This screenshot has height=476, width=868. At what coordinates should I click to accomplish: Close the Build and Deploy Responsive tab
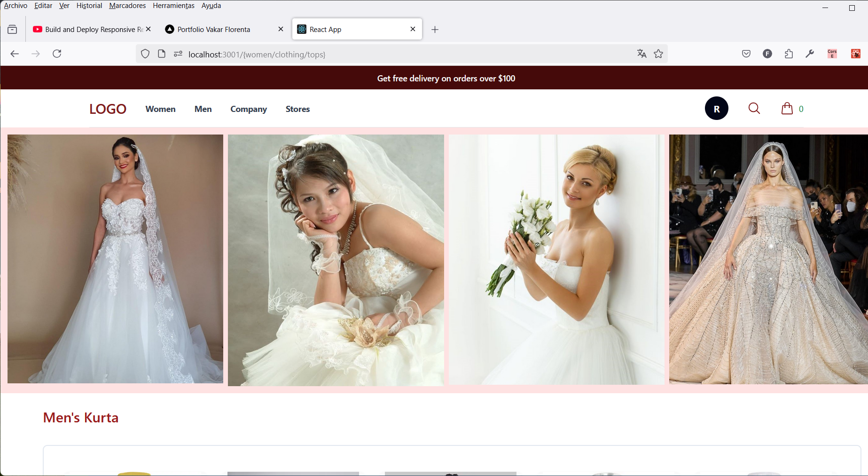point(149,29)
